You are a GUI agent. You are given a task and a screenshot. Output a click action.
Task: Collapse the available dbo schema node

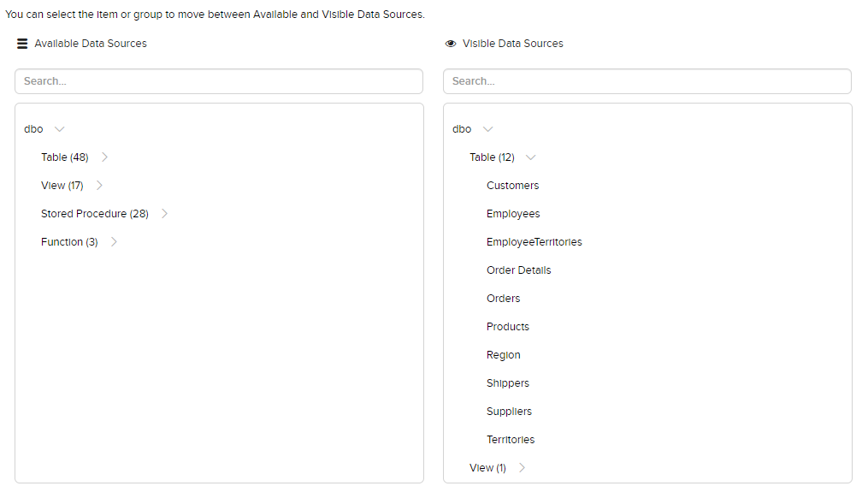pyautogui.click(x=59, y=129)
